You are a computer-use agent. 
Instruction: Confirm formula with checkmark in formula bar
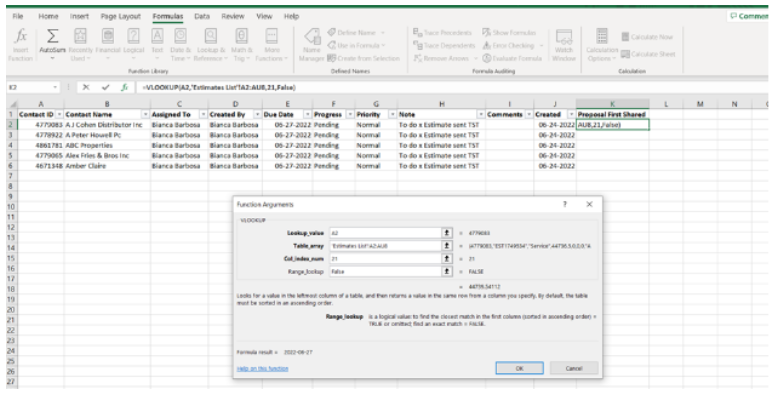105,87
